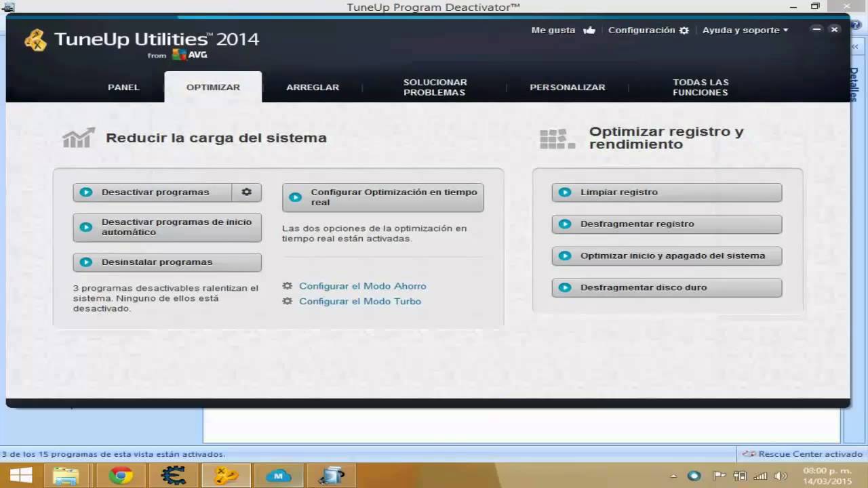
Task: Switch to the PANEL tab
Action: pos(123,87)
